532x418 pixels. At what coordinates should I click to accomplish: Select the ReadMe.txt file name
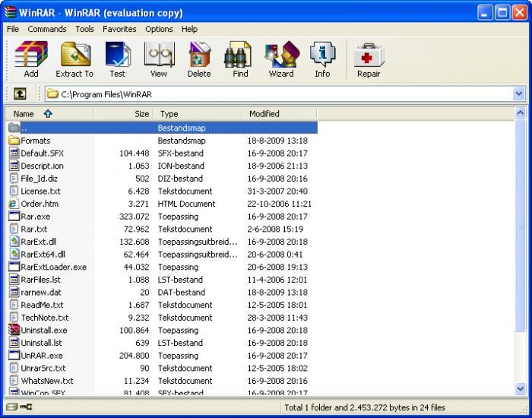[42, 305]
